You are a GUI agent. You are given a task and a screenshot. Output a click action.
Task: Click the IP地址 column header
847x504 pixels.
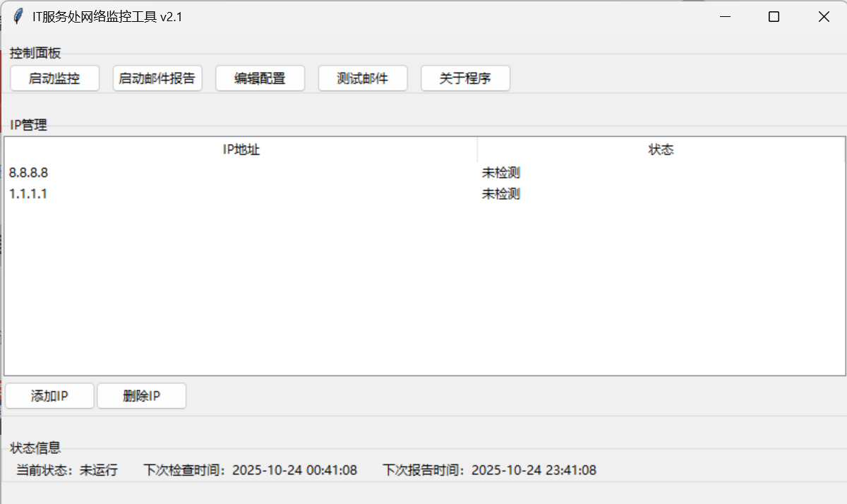[240, 149]
